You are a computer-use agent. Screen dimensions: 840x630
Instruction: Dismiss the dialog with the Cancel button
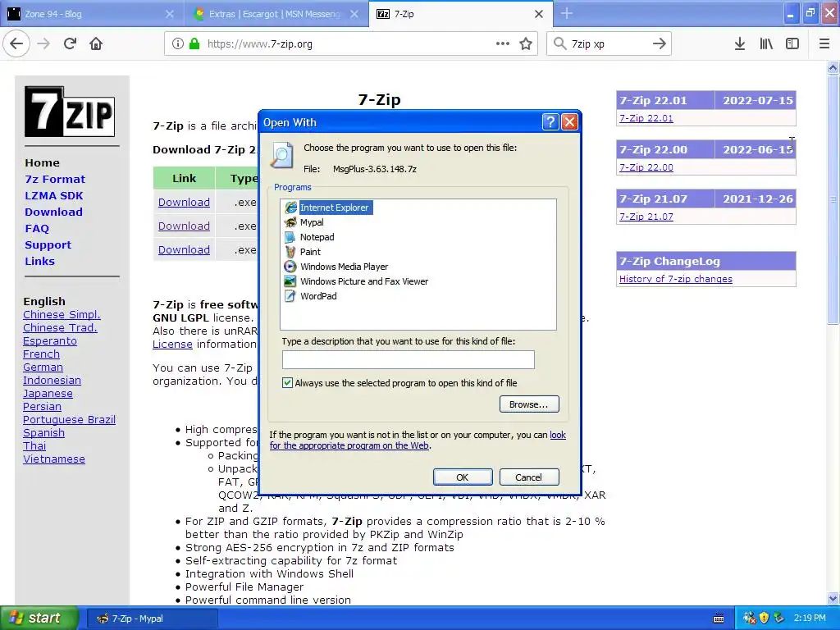point(529,477)
